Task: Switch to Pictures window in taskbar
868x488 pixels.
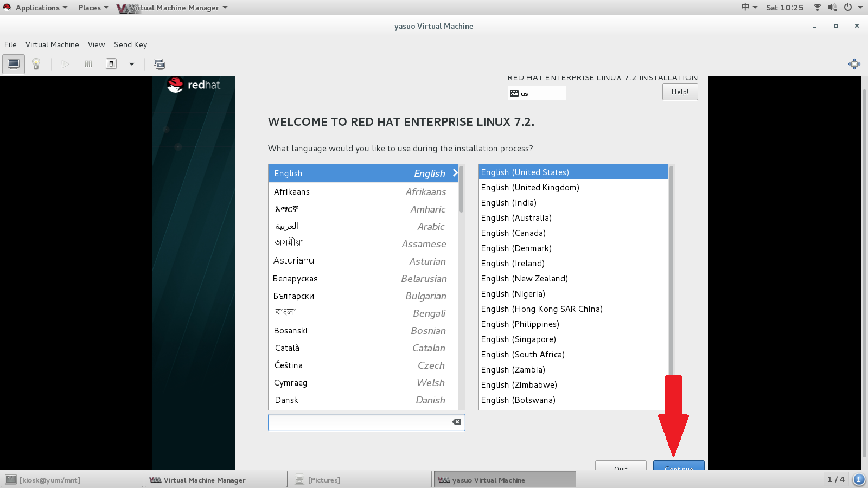Action: [360, 480]
